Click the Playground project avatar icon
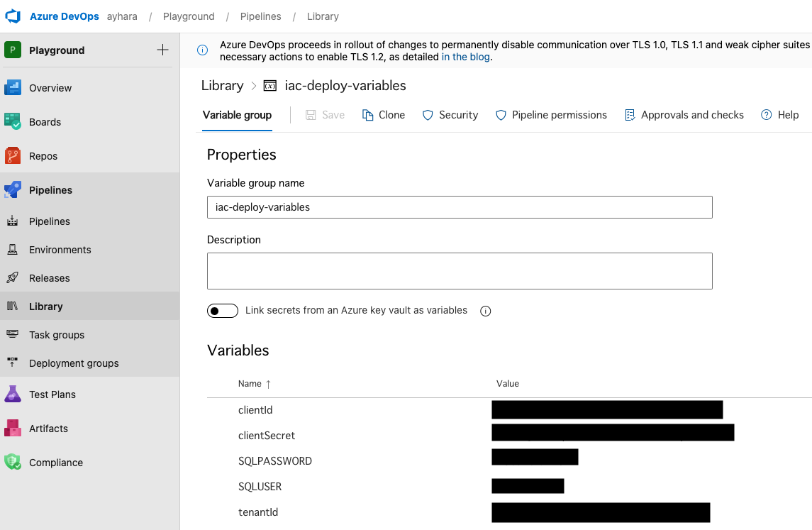 click(x=13, y=50)
